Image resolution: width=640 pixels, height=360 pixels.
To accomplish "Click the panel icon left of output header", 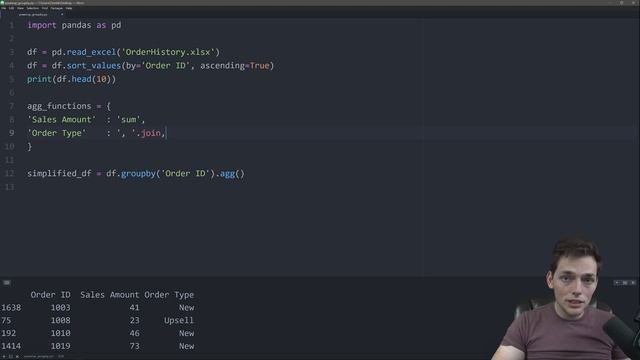I will coord(7,282).
